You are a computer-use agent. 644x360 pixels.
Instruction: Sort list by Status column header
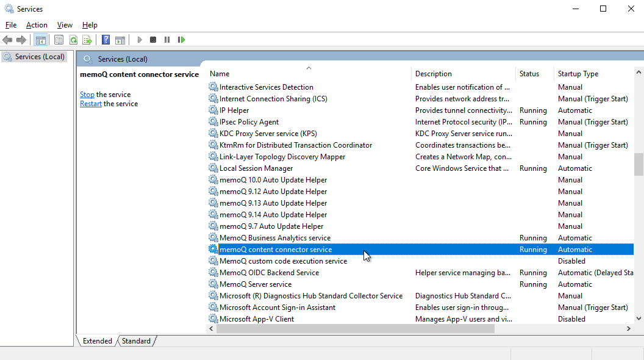[529, 74]
